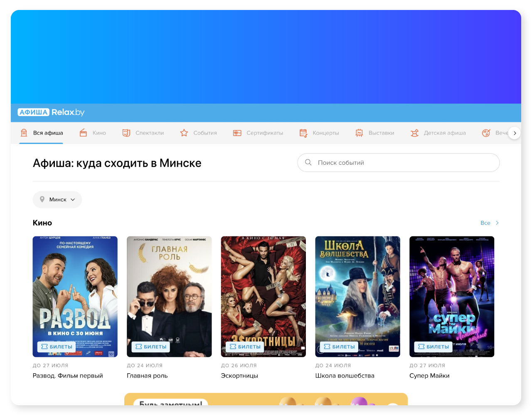Open the Школа волшебства title link
532x419 pixels.
345,376
